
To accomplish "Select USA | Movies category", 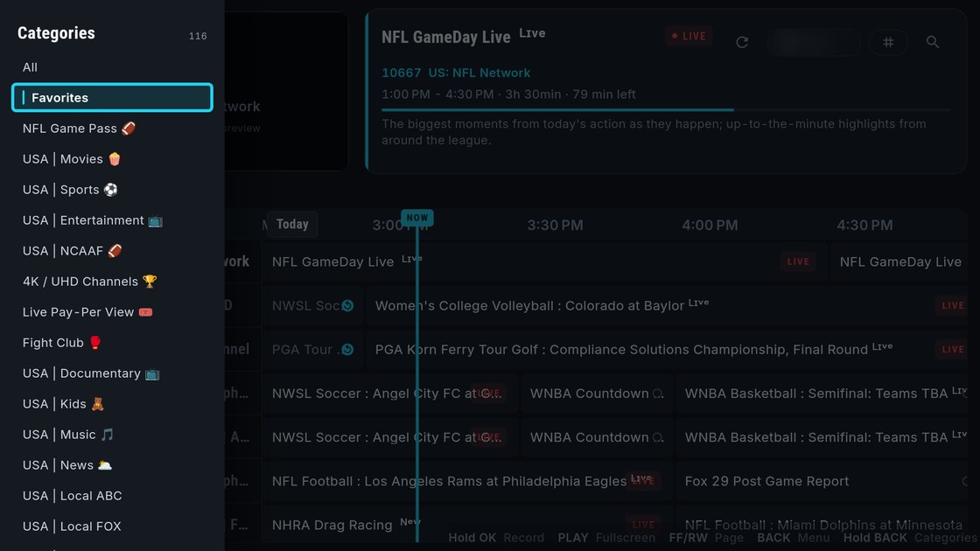I will click(x=113, y=158).
